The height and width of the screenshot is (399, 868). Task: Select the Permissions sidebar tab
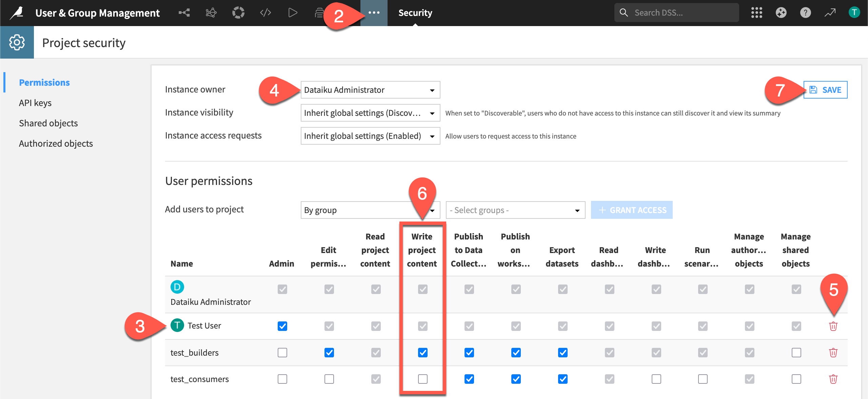44,82
